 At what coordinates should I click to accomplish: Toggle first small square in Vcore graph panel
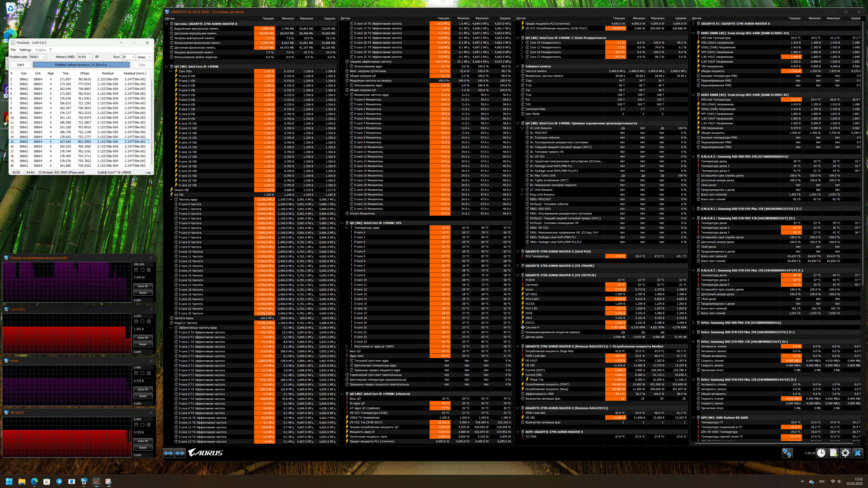click(136, 373)
